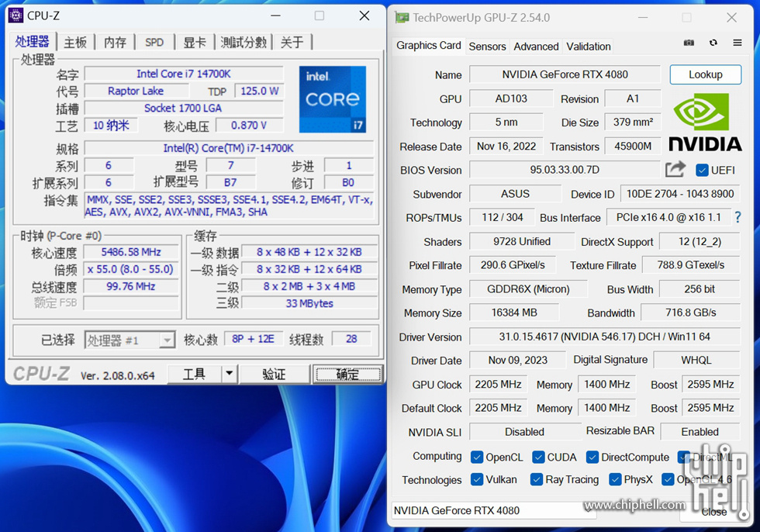Open the SPD tab in CPU-Z
Image resolution: width=760 pixels, height=532 pixels.
[154, 43]
